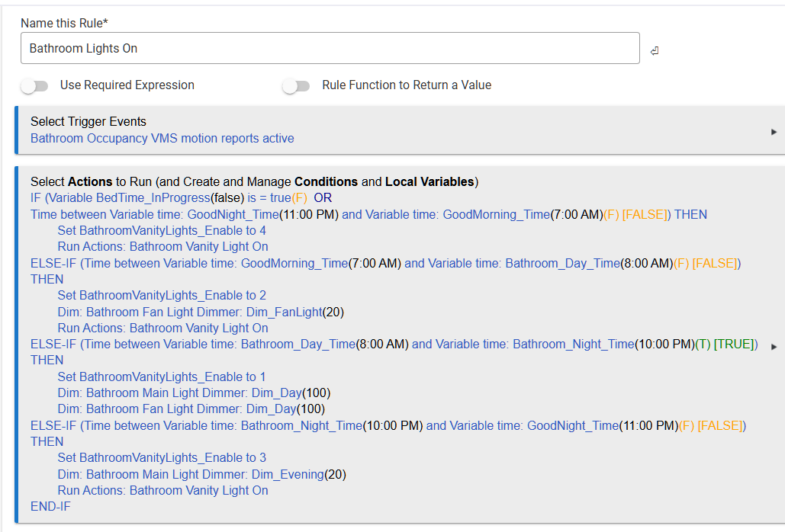Expand the Actions to Run section arrow
The height and width of the screenshot is (532, 785).
coord(774,346)
